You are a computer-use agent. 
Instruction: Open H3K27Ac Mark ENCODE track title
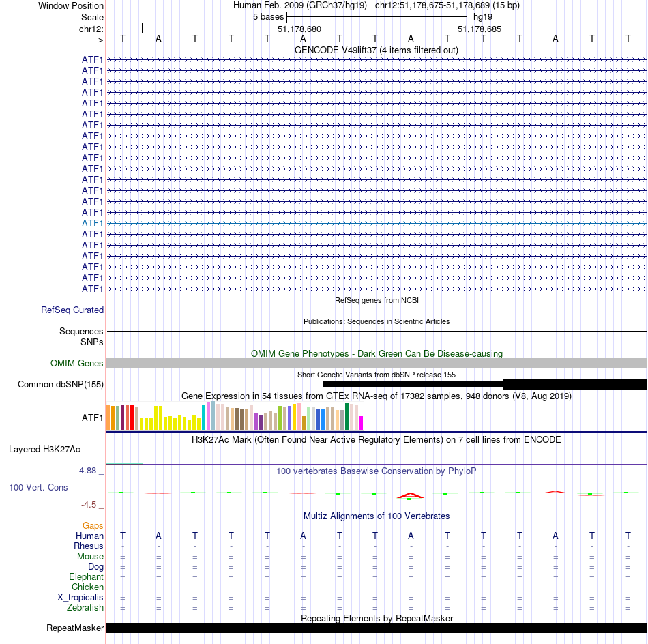(x=376, y=440)
